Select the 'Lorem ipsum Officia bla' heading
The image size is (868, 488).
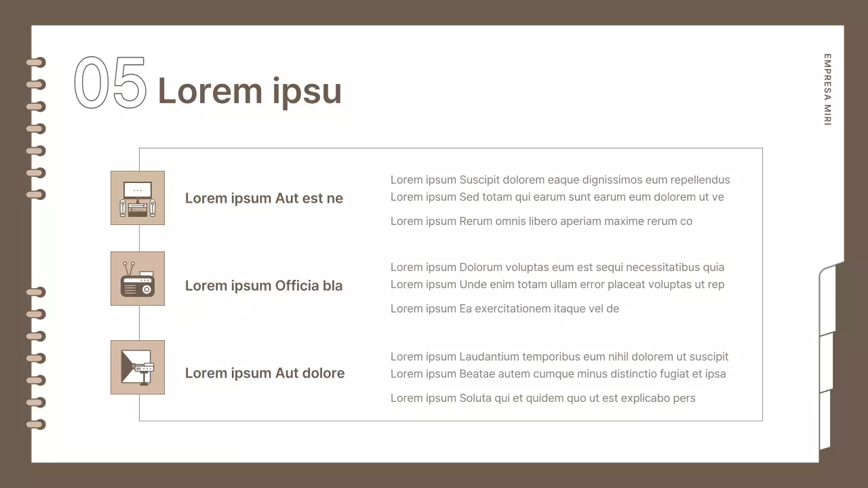(264, 286)
